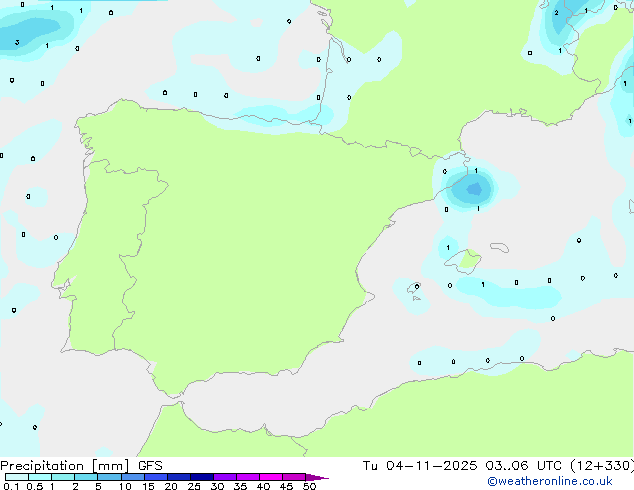Open the weatheronline.co.uk copyright link
This screenshot has height=490, width=634.
point(550,481)
